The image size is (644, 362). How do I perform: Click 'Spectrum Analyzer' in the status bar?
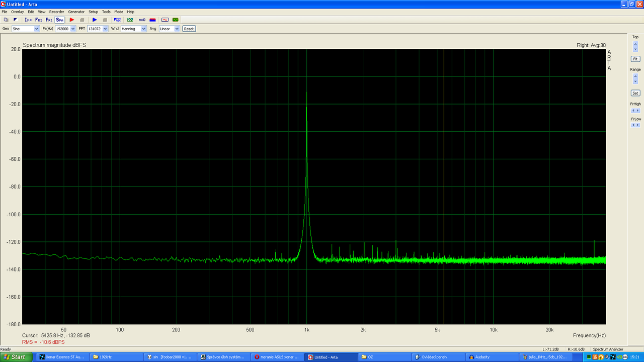(x=608, y=349)
